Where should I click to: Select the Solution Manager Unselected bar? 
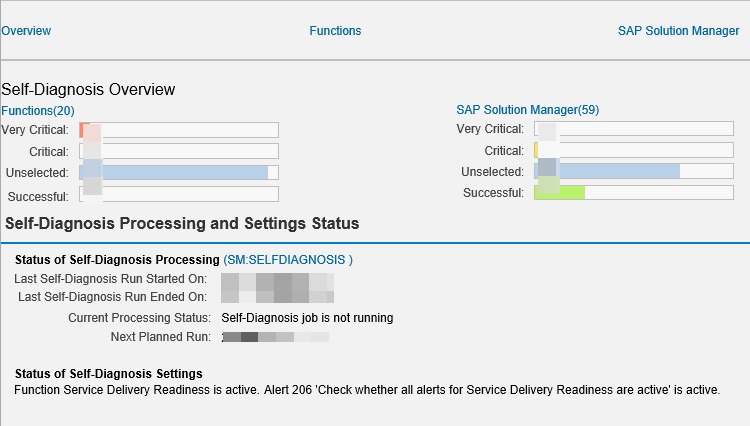point(634,171)
